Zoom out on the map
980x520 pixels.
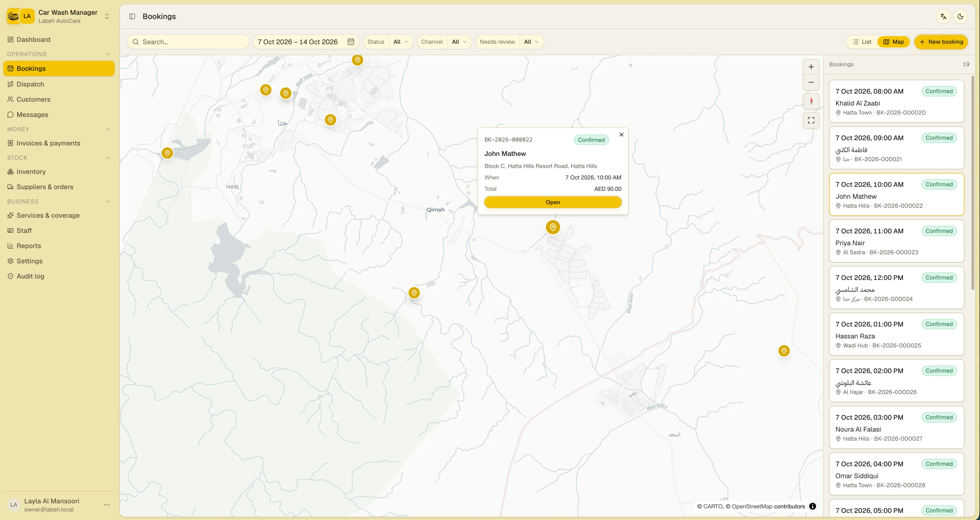(x=811, y=82)
